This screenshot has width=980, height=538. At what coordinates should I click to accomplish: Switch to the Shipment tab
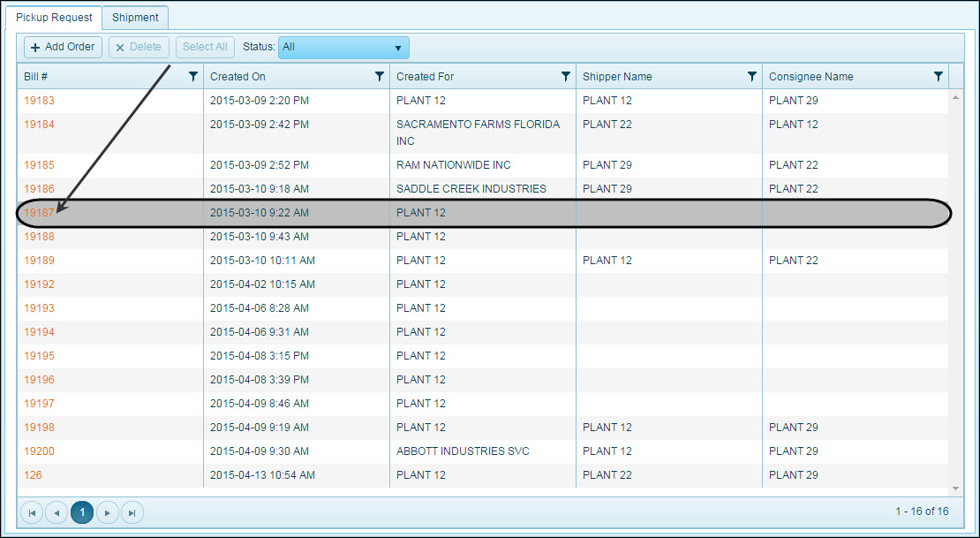pos(135,18)
